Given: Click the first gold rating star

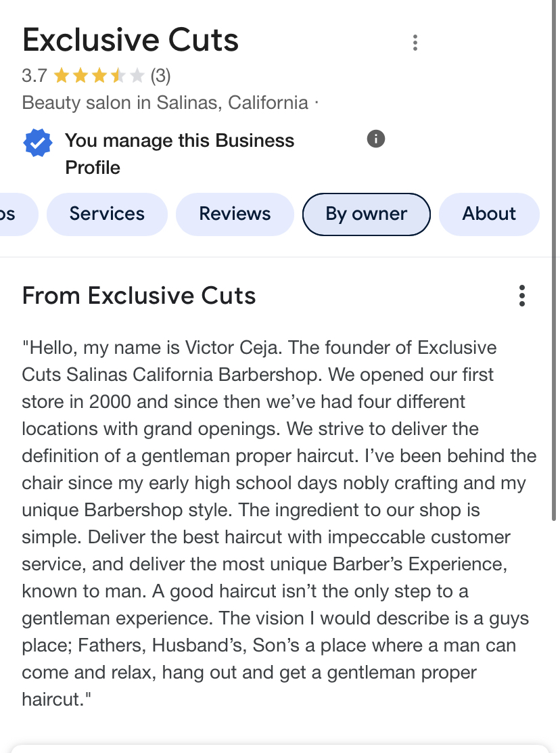Looking at the screenshot, I should pos(62,76).
